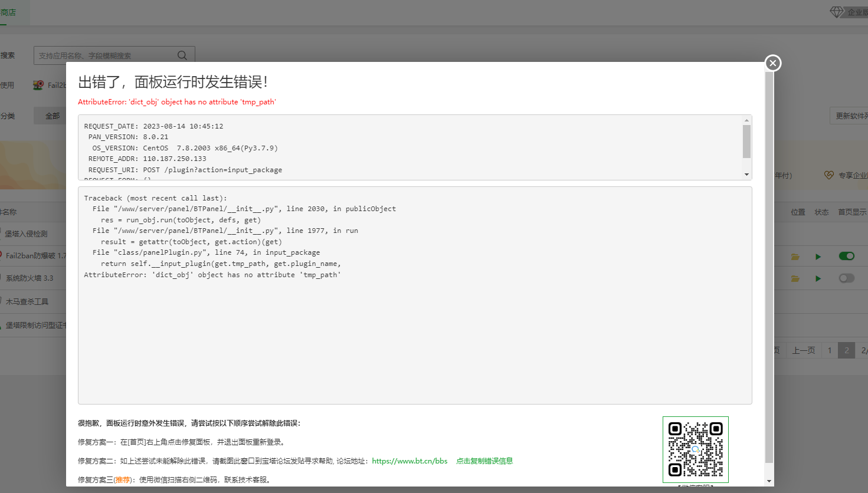Screen dimensions: 868x493
Task: Toggle homepage display for 系统防火墙
Action: (x=847, y=278)
